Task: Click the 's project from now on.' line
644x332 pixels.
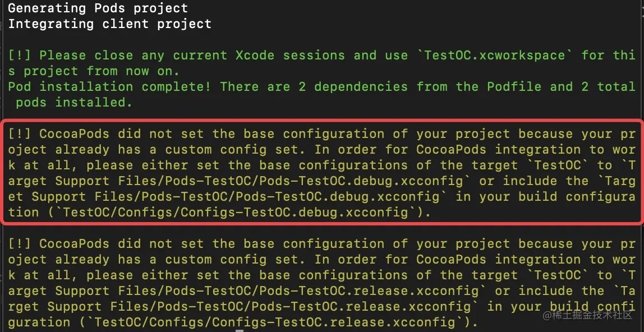Action: pyautogui.click(x=94, y=71)
